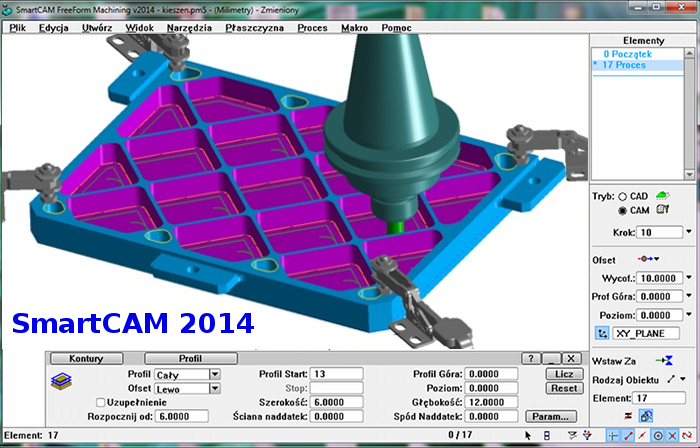Image resolution: width=700 pixels, height=448 pixels.
Task: Open the Ofset Lewo dropdown
Action: click(x=215, y=388)
